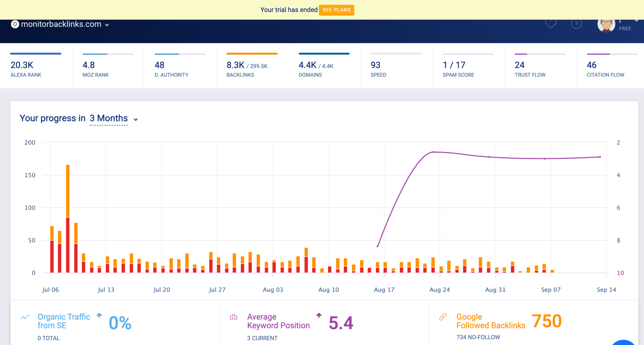Click the Organic Traffic up arrow

[99, 315]
